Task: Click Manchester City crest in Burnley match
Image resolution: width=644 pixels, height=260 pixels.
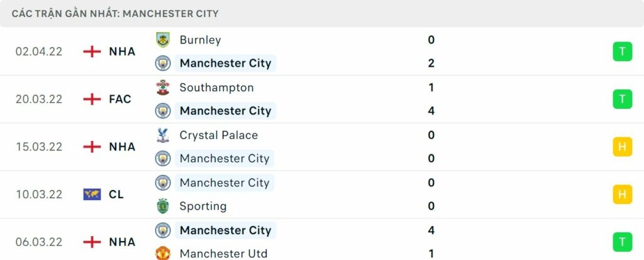Action: [x=163, y=63]
